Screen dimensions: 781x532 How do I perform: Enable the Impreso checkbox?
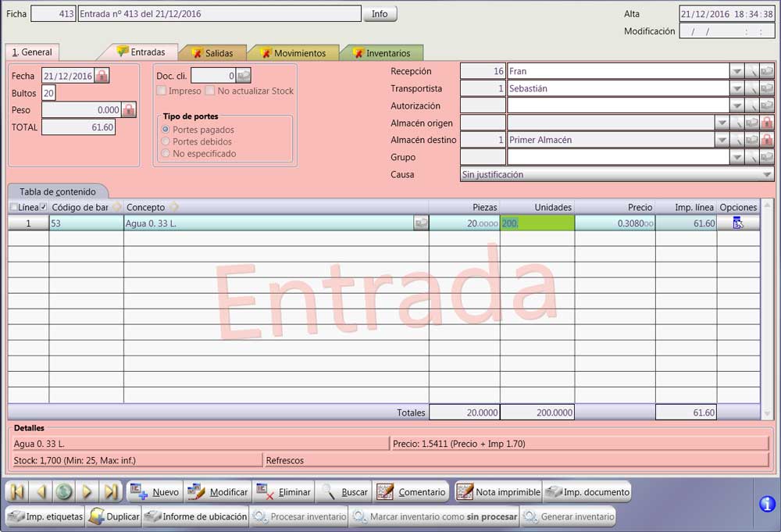click(x=163, y=91)
